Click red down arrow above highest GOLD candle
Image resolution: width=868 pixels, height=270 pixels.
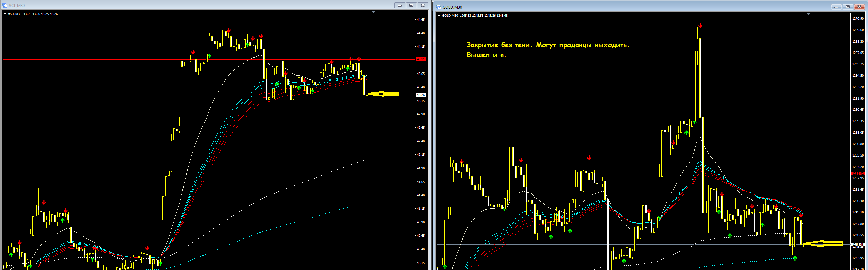pos(700,26)
